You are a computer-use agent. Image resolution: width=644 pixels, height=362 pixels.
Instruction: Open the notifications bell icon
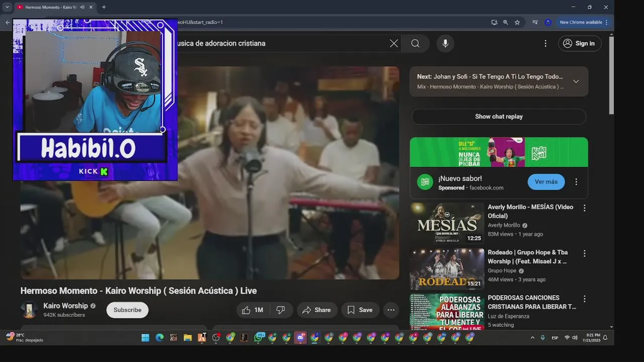pos(605,338)
